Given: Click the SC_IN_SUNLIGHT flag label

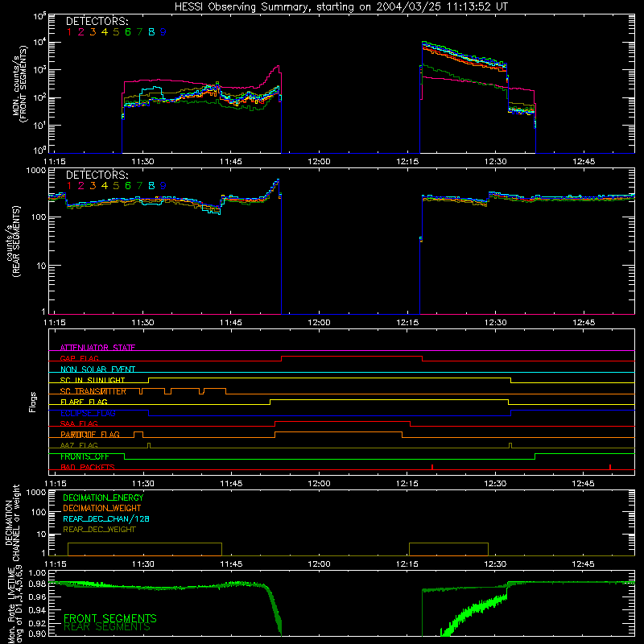Looking at the screenshot, I should pos(93,380).
